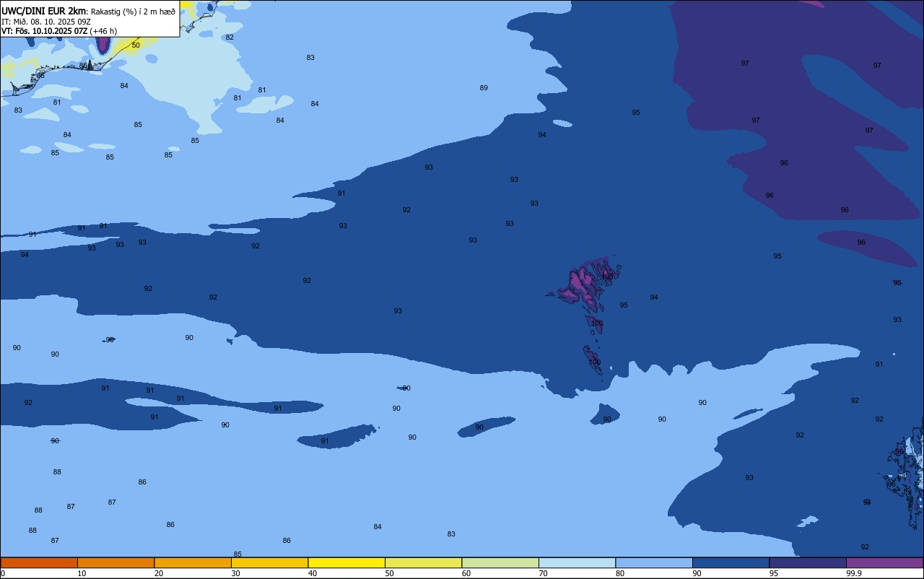Click the '82' humidity value on the map
924x579 pixels.
tap(230, 38)
